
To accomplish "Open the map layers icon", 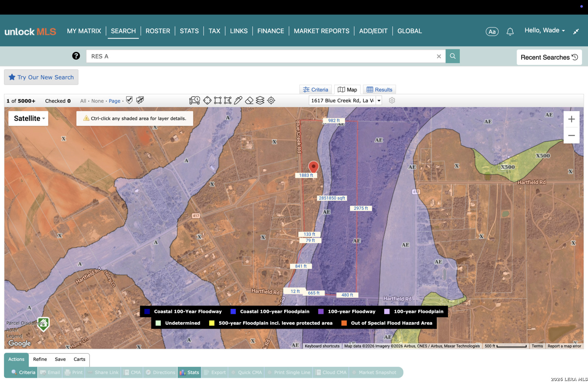I will tap(260, 100).
